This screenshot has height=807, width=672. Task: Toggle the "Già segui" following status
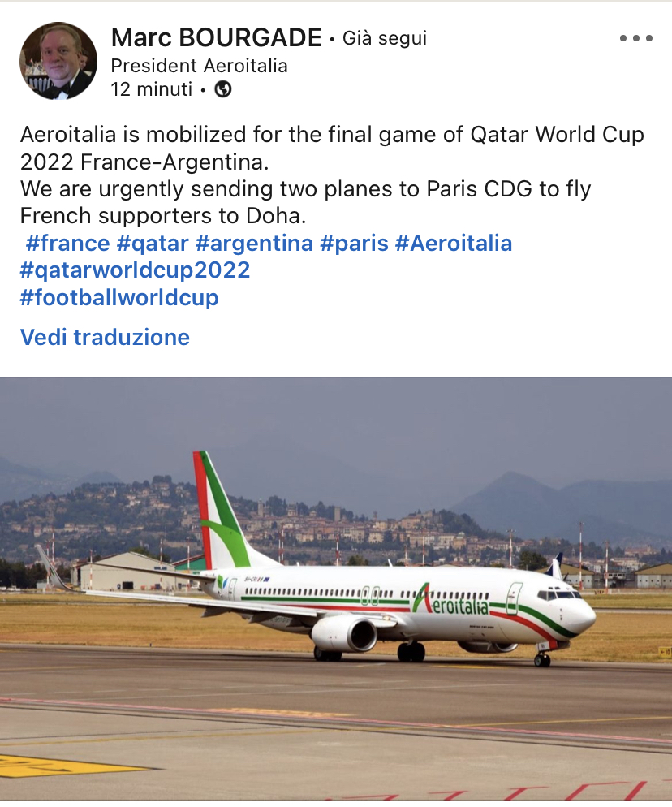384,38
